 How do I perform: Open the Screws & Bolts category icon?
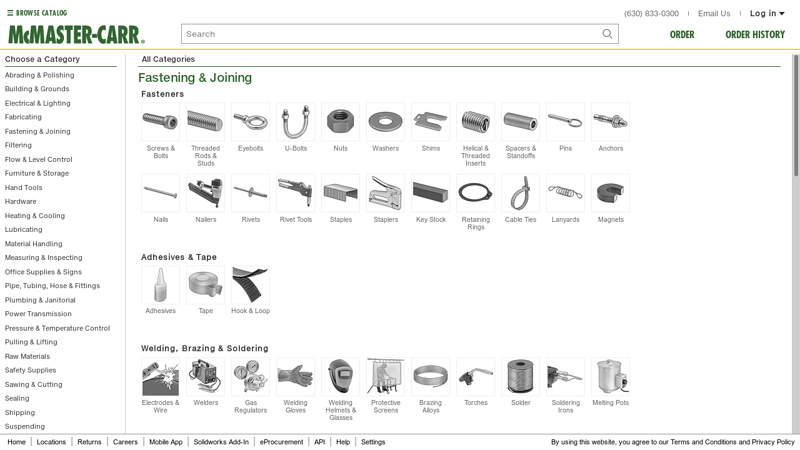pyautogui.click(x=160, y=121)
